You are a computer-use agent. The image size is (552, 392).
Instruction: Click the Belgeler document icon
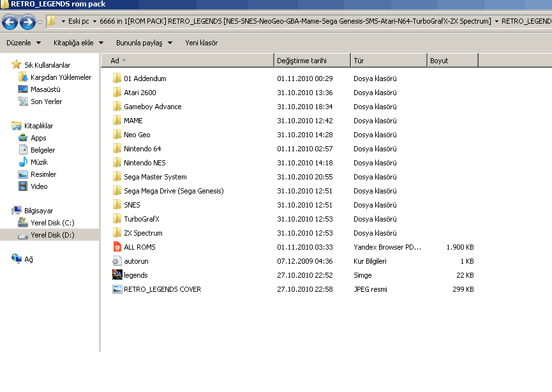(x=23, y=149)
